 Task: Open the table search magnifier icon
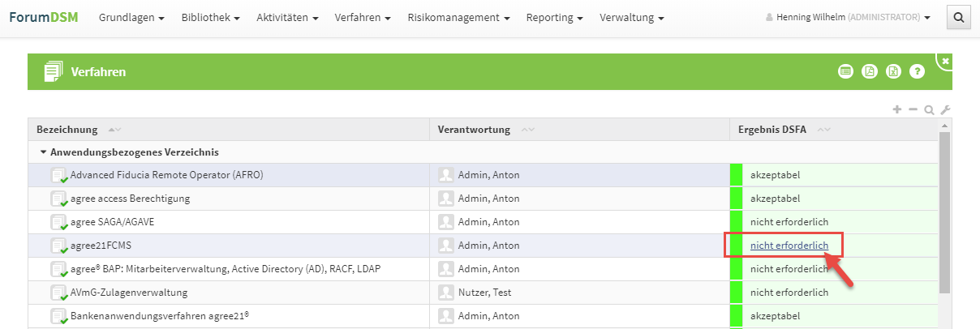[x=929, y=109]
